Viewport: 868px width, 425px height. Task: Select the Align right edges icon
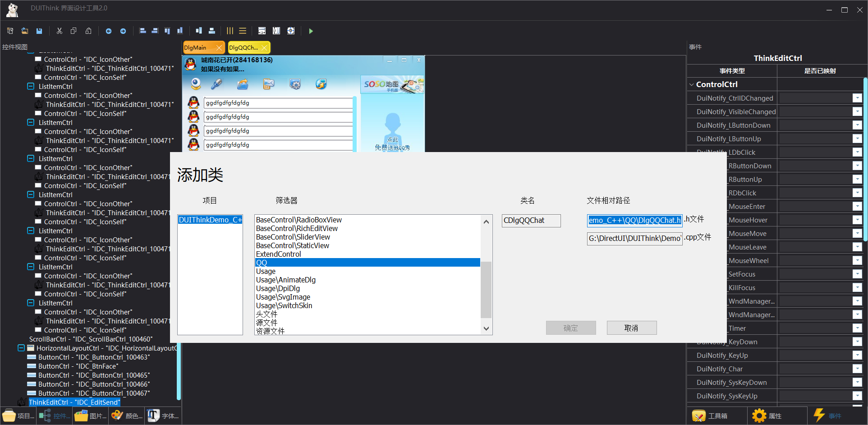155,31
